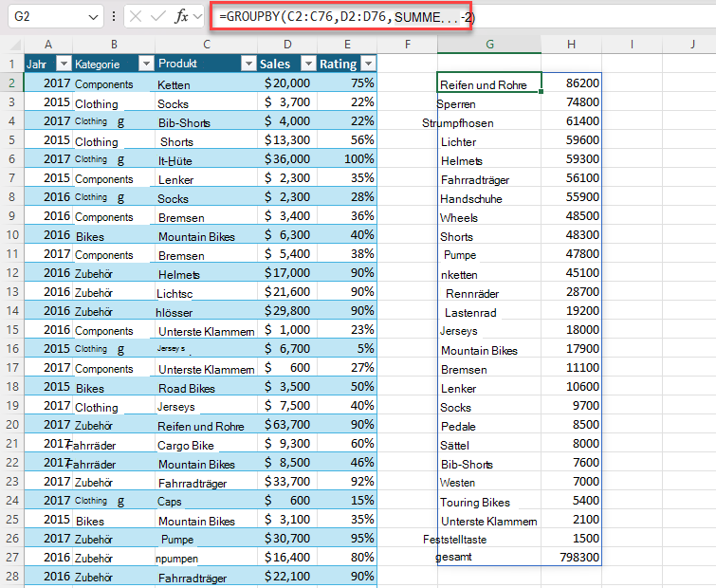Click the 'Pedale' result cell
Screen dimensions: 716x588
tap(489, 426)
